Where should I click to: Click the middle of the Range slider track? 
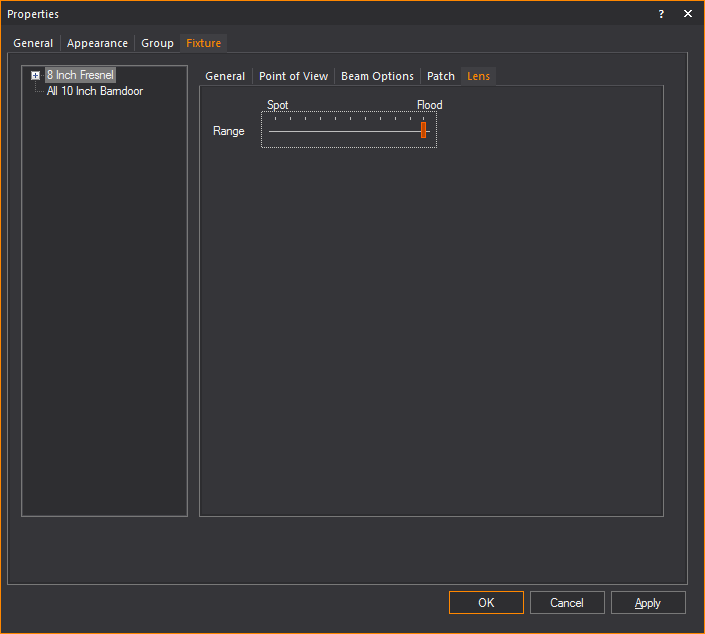tap(349, 131)
